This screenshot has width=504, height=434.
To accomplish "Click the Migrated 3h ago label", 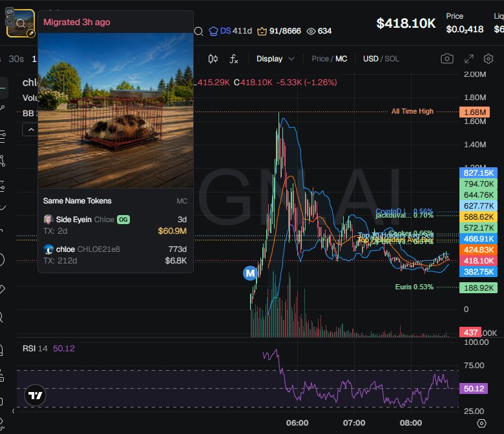I will point(76,22).
